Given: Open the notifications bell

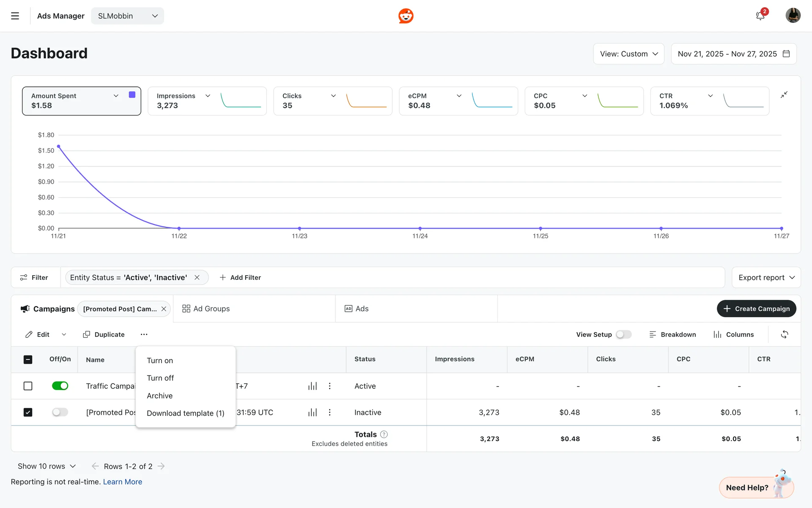Looking at the screenshot, I should (760, 16).
